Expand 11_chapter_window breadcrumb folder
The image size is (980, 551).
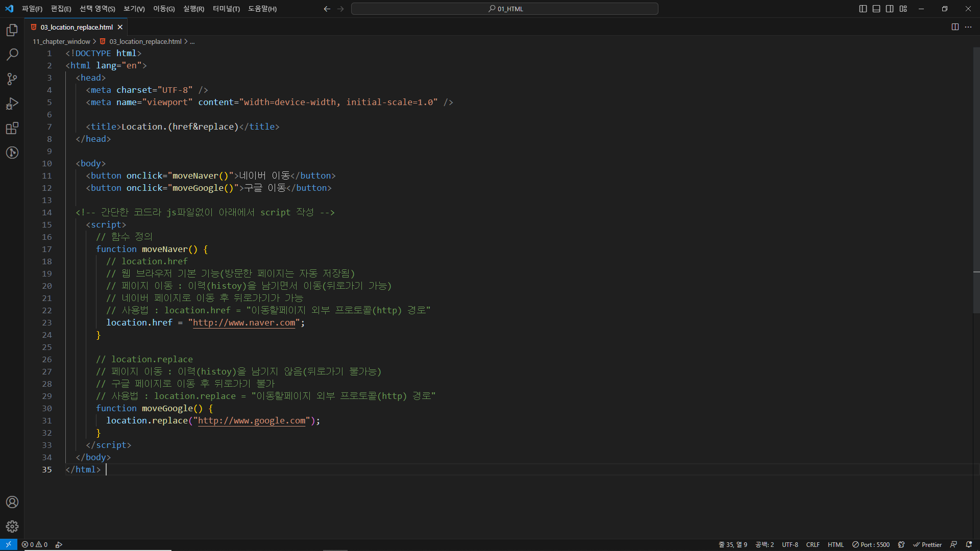pos(61,41)
